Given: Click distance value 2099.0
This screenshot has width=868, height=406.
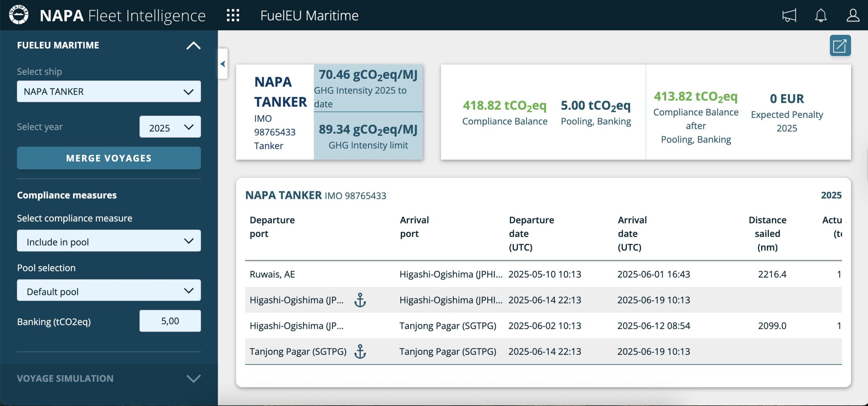Looking at the screenshot, I should click(772, 326).
